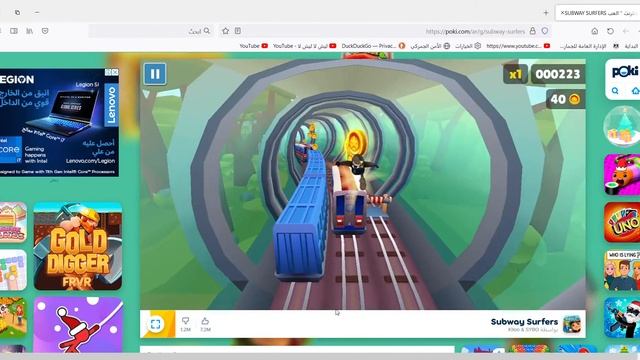Open the snow globe Christmas tree thumbnail
The image size is (640, 360).
click(622, 127)
